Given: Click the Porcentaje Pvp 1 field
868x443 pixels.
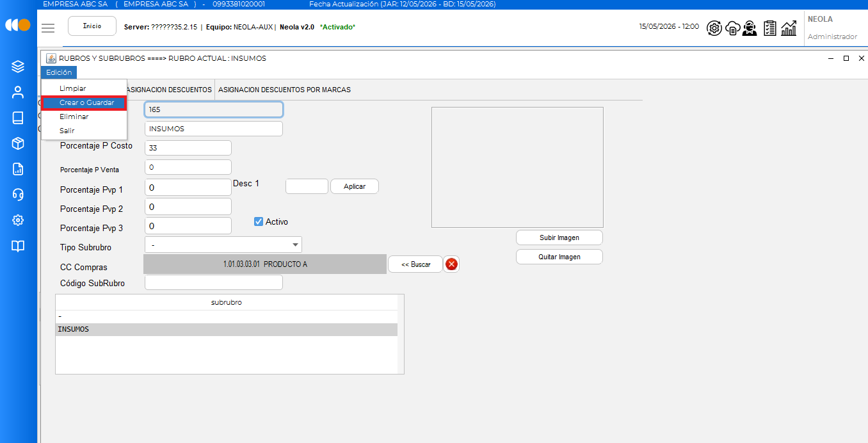Looking at the screenshot, I should coord(188,188).
